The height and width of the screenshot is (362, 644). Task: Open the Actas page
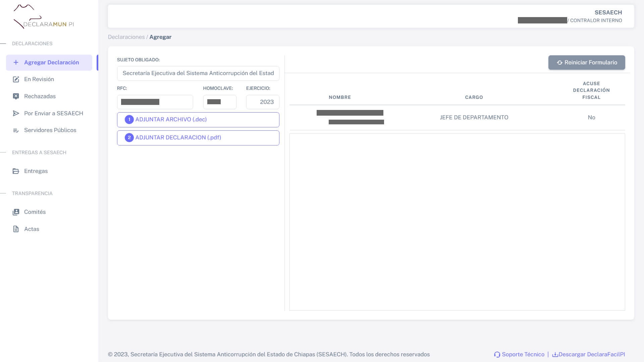(x=49, y=229)
